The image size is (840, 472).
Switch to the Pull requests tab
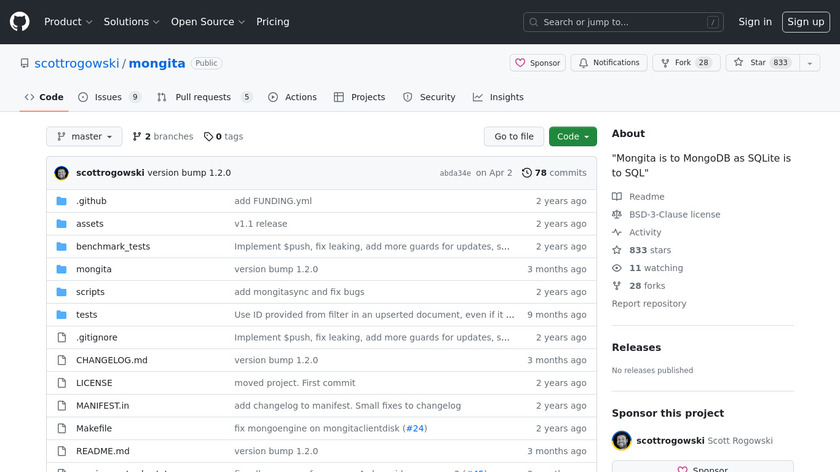tap(205, 97)
